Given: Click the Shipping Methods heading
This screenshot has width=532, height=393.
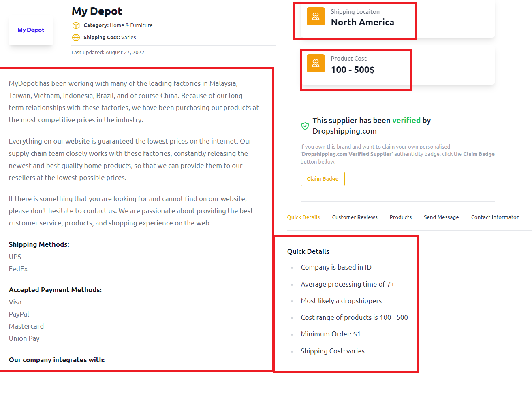Looking at the screenshot, I should [x=39, y=244].
